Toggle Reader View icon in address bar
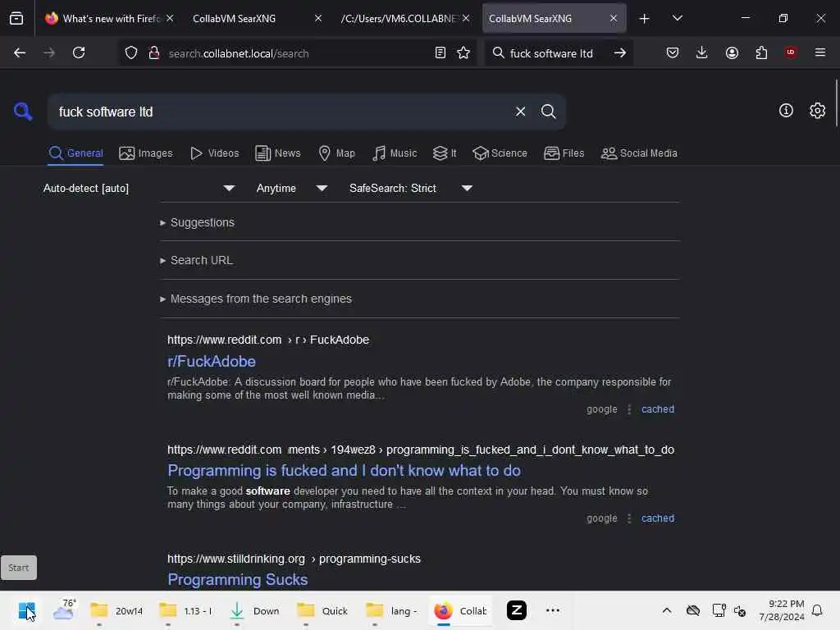840x630 pixels. click(x=441, y=52)
